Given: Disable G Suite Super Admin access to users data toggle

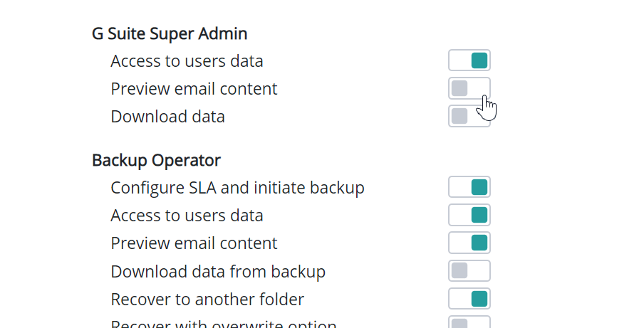Looking at the screenshot, I should pos(469,60).
